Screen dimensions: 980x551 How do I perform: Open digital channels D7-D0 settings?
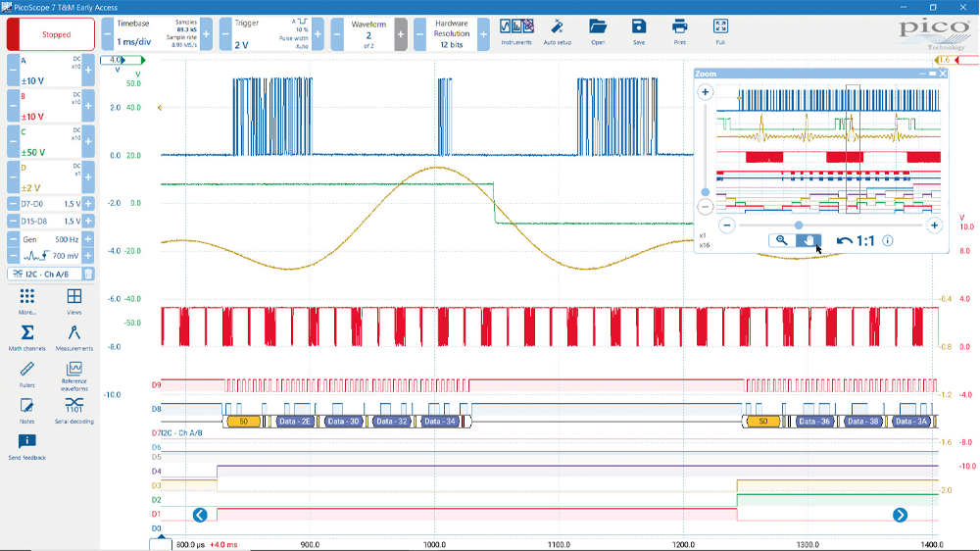[x=51, y=204]
